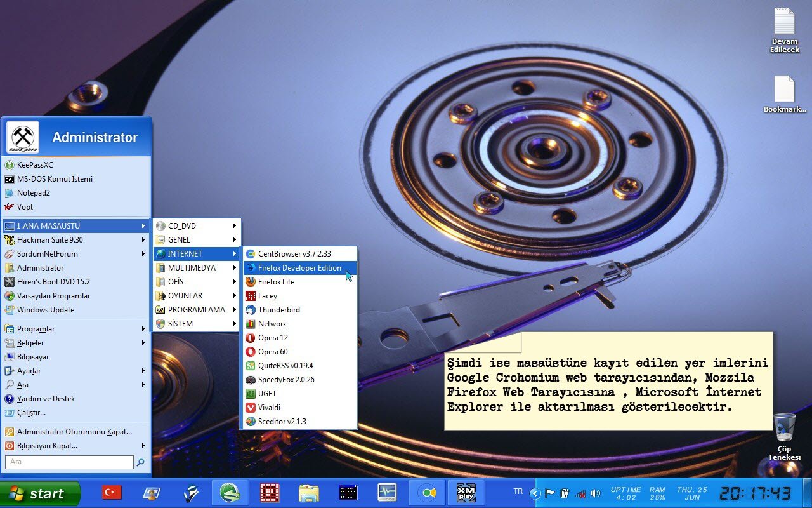Screen dimensions: 812x508
Task: Open Networx from the İnternet menu
Action: (x=300, y=324)
